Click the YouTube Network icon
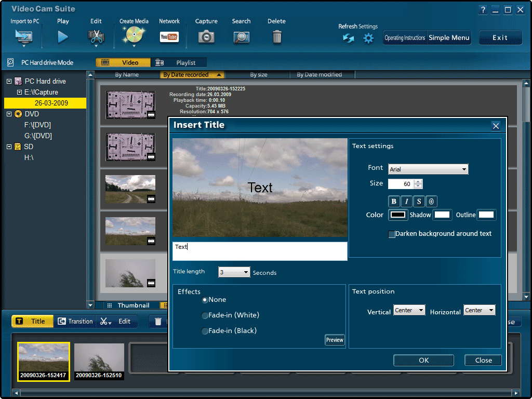This screenshot has width=532, height=399. pyautogui.click(x=169, y=37)
